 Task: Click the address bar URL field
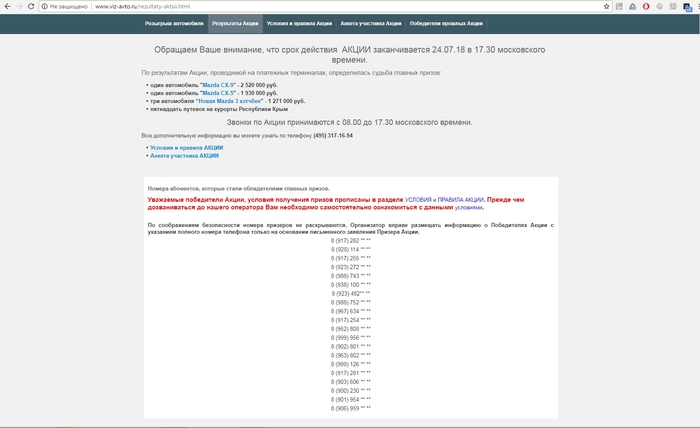click(x=300, y=6)
